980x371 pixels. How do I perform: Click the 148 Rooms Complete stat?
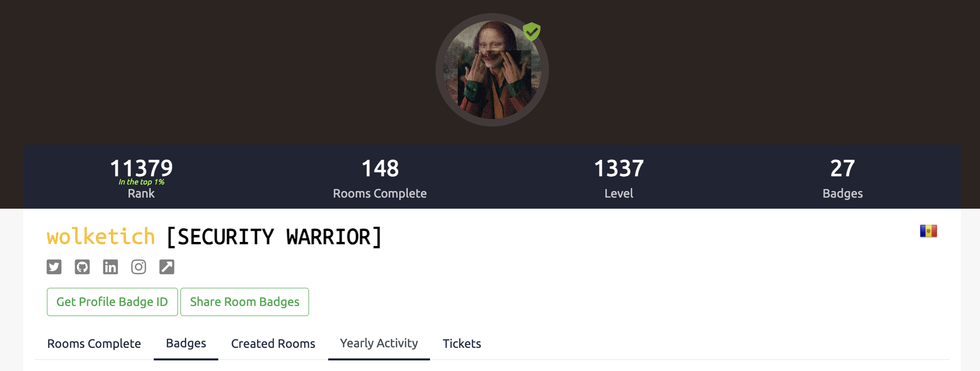[x=380, y=178]
